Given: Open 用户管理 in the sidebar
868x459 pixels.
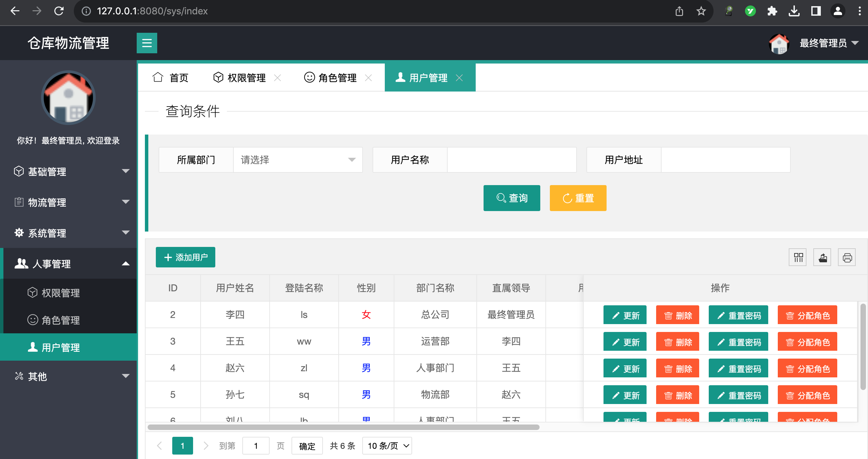Looking at the screenshot, I should pyautogui.click(x=68, y=347).
